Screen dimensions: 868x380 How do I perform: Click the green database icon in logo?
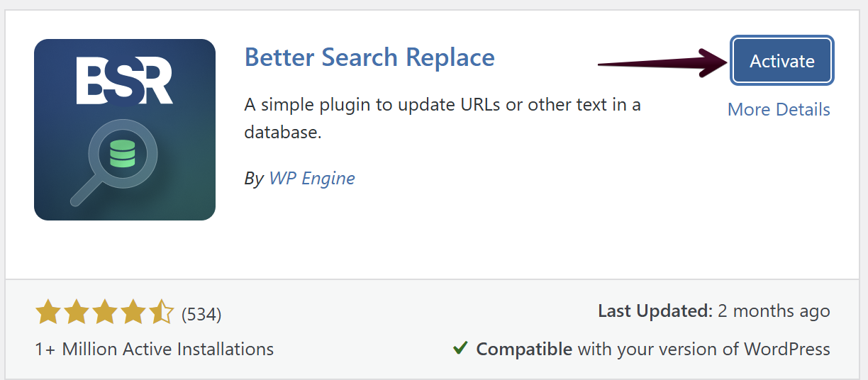pos(123,153)
